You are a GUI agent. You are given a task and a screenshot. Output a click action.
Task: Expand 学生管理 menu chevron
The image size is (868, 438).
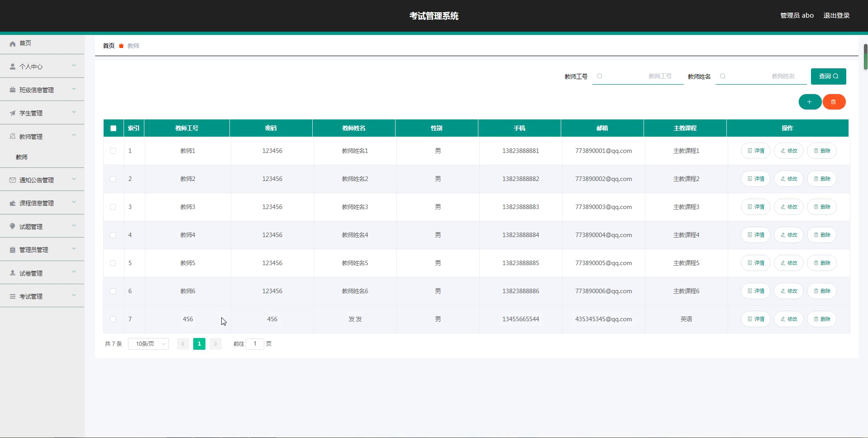click(x=74, y=112)
